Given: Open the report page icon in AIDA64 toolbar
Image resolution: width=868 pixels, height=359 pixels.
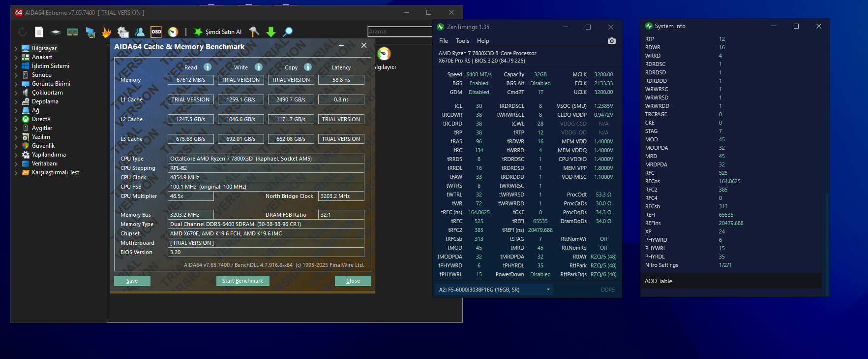Looking at the screenshot, I should tap(39, 32).
